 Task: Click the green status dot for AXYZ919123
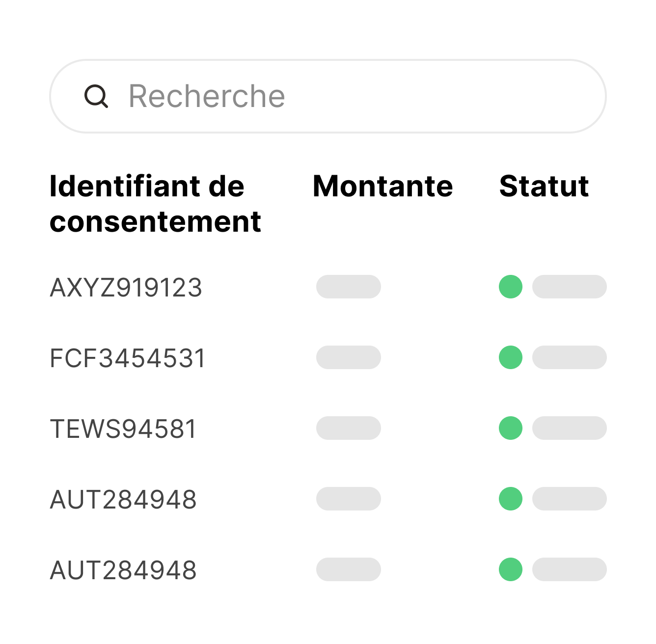[511, 287]
